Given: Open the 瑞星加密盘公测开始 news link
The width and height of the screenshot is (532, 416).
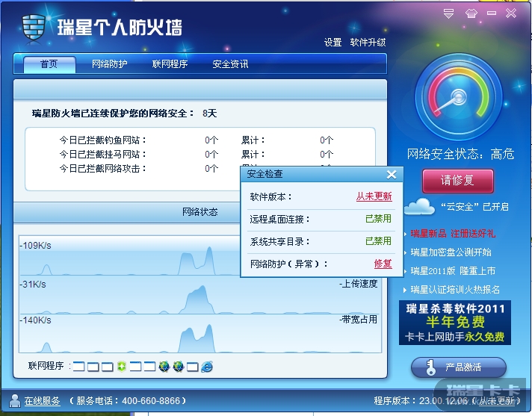Looking at the screenshot, I should [x=451, y=252].
